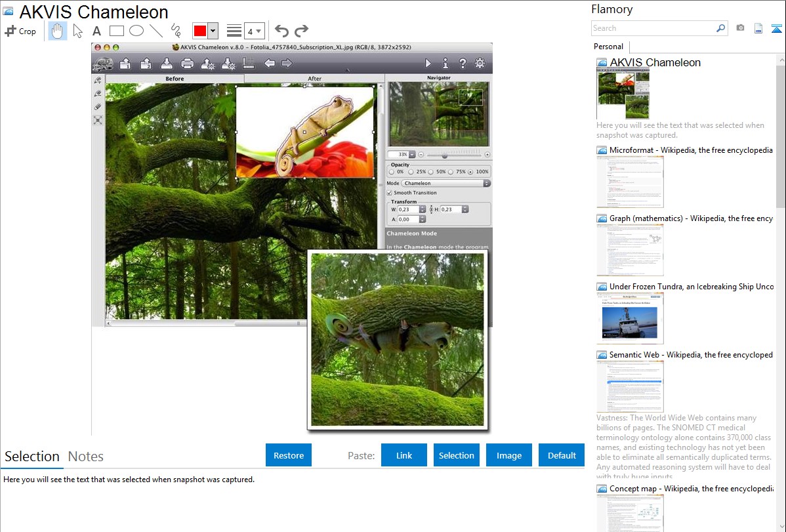Click the line thickness icon
Viewport: 786px width, 532px height.
234,31
